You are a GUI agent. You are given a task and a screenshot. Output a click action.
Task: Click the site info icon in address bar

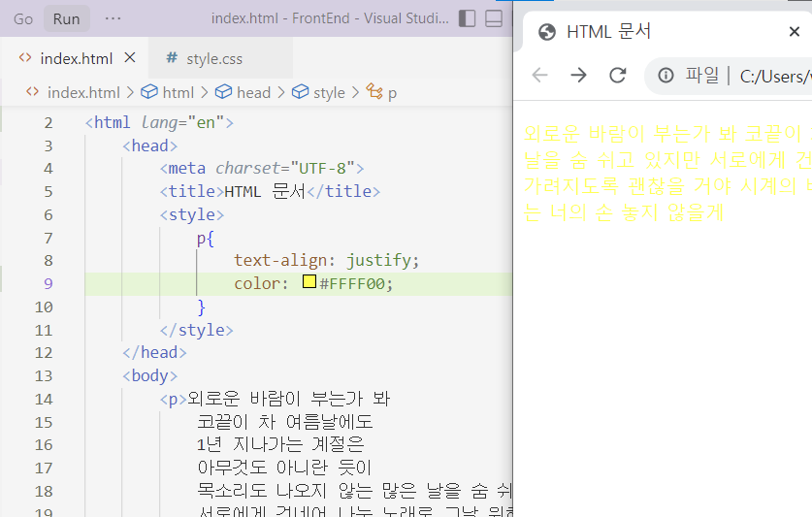point(666,76)
